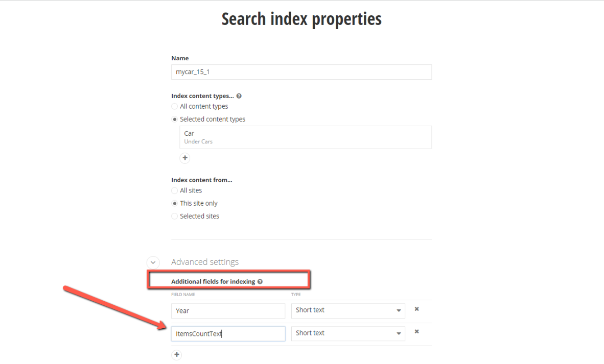
Task: Add another content type with plus icon under Car
Action: tap(185, 158)
